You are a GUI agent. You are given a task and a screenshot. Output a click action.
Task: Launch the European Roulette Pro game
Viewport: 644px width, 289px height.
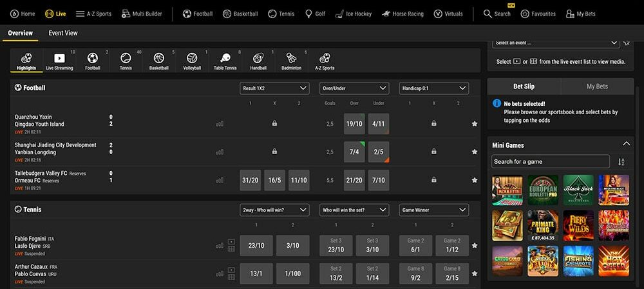(543, 190)
